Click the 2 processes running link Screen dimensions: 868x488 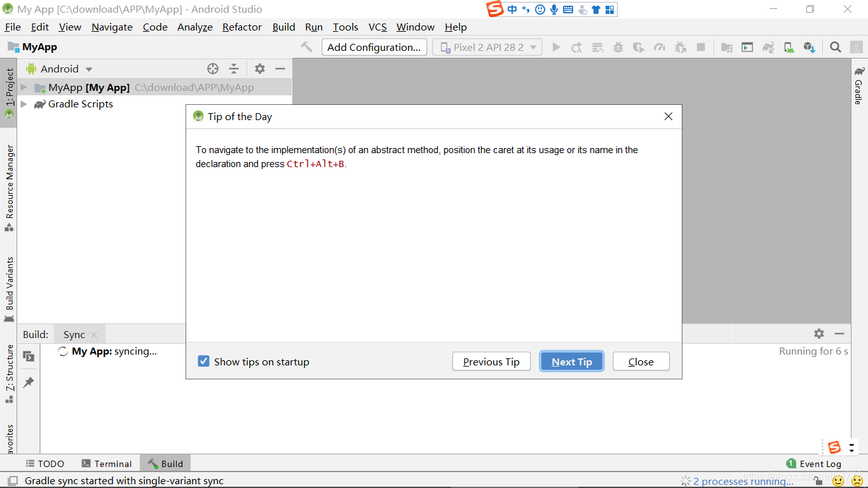pyautogui.click(x=743, y=481)
